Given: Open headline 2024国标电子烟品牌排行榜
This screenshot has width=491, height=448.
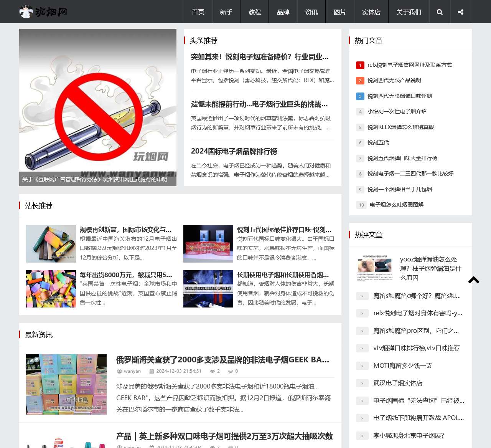Looking at the screenshot, I should [x=234, y=151].
